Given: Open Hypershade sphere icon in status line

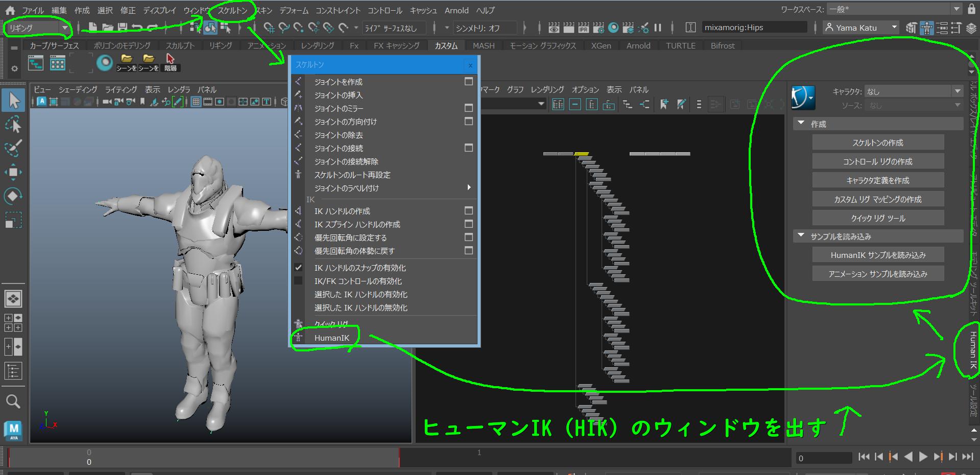Looking at the screenshot, I should coord(613,28).
